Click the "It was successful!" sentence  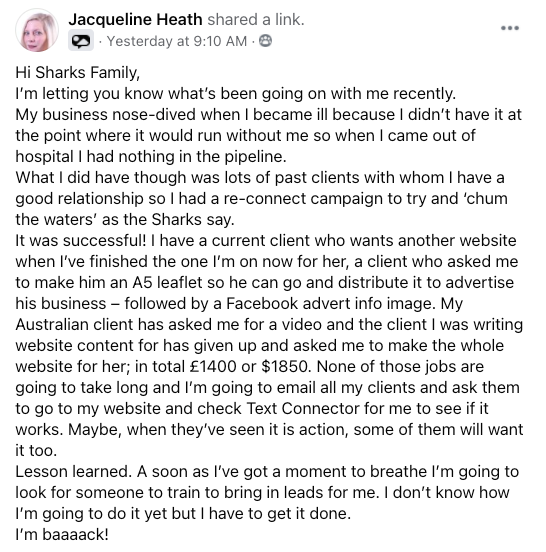point(81,240)
